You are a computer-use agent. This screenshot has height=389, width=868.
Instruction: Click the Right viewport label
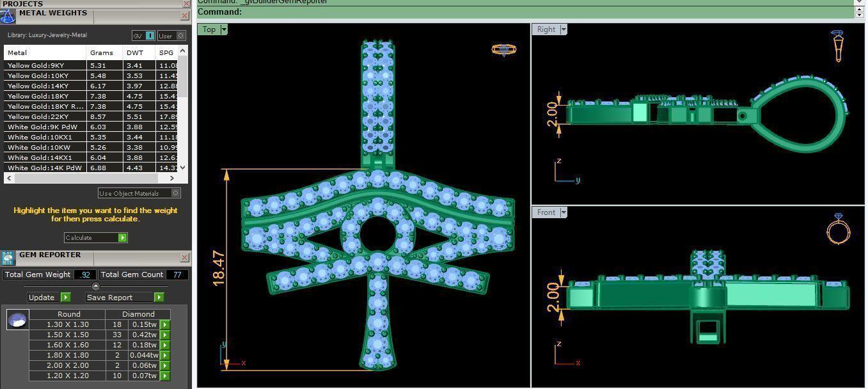[546, 29]
